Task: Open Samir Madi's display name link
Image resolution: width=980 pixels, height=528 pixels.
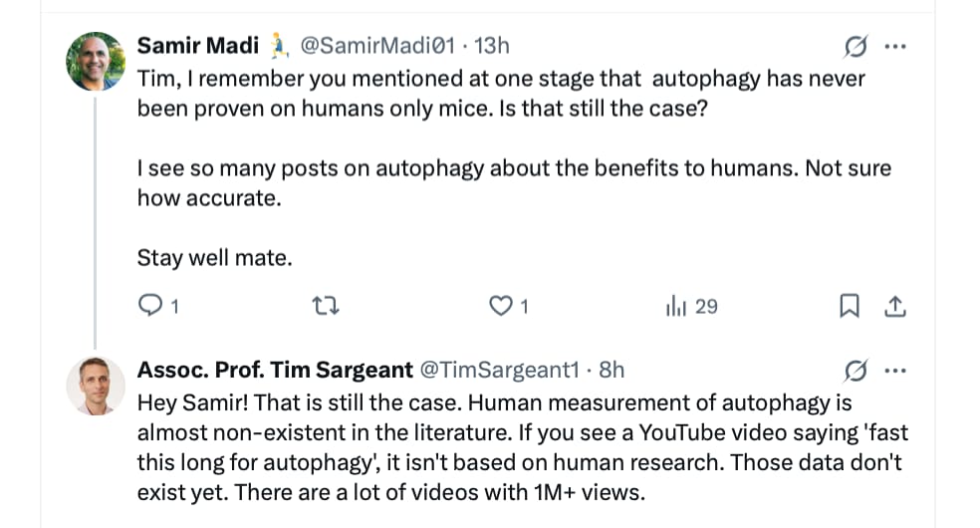Action: click(197, 45)
